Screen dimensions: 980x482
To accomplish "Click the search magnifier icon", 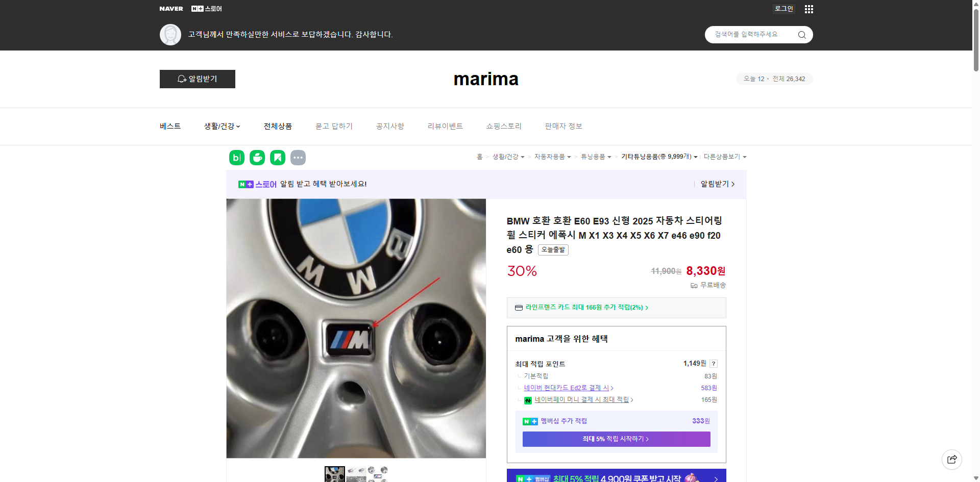I will (801, 35).
